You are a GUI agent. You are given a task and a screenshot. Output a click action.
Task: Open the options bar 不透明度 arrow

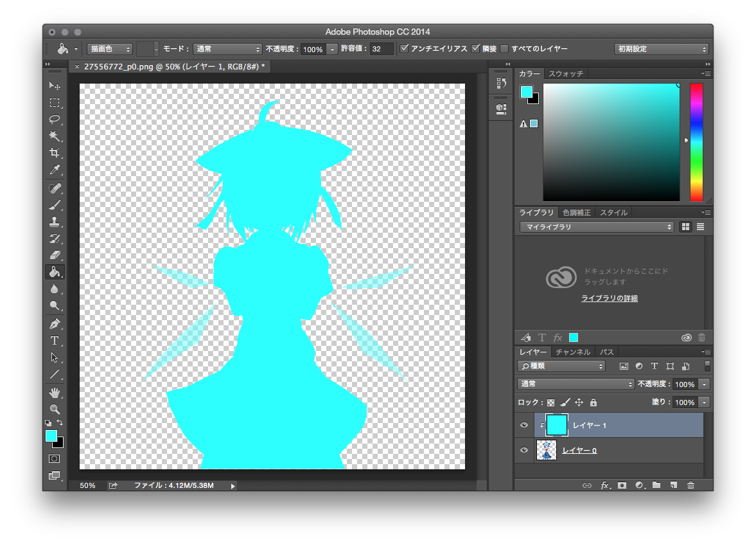[332, 50]
